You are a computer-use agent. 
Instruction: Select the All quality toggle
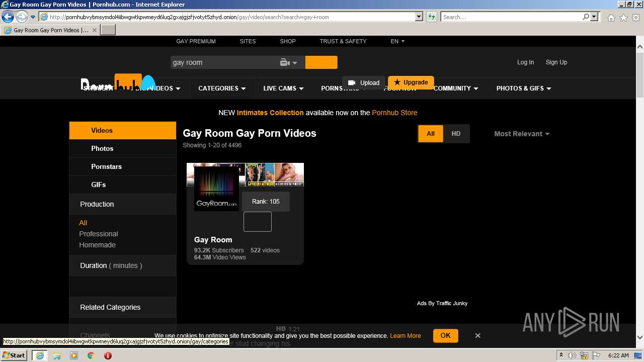coord(431,134)
